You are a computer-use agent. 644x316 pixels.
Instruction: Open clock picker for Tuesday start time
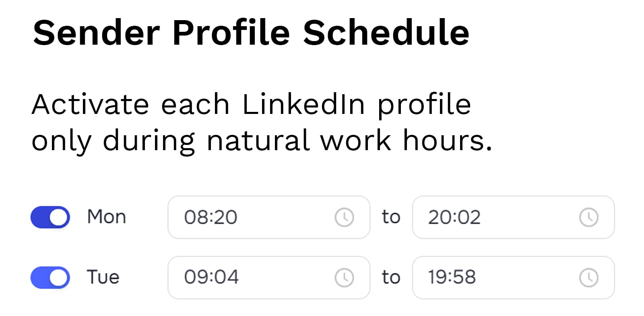coord(344,278)
